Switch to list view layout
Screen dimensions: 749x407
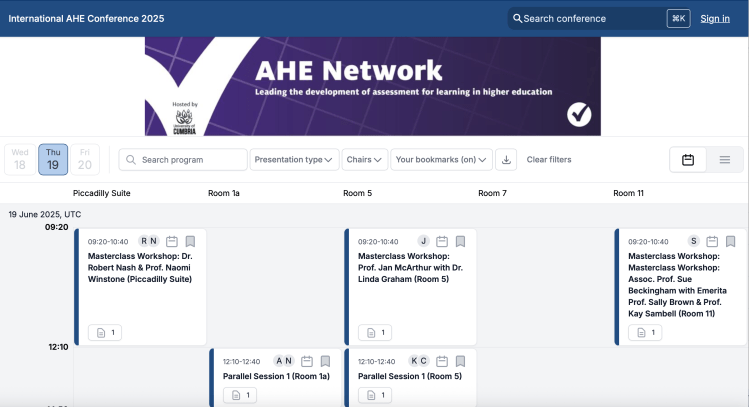pyautogui.click(x=725, y=160)
